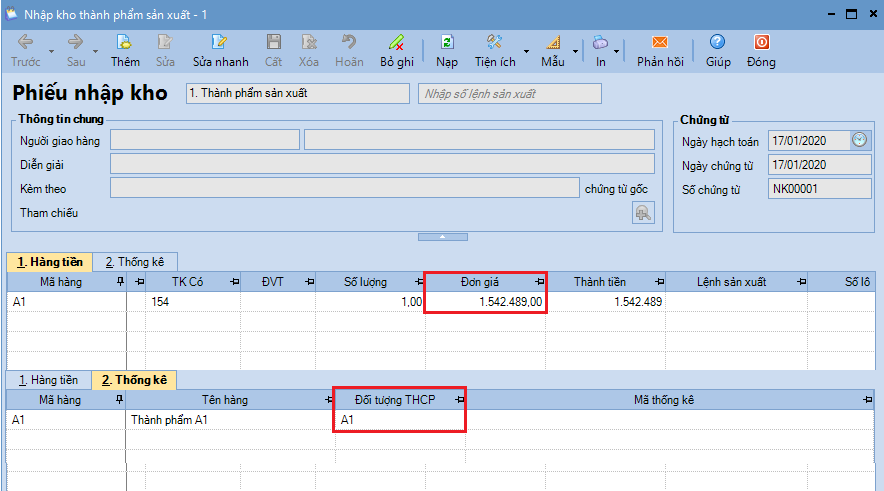Open the date picker for Ngày hạch toán

(x=859, y=140)
